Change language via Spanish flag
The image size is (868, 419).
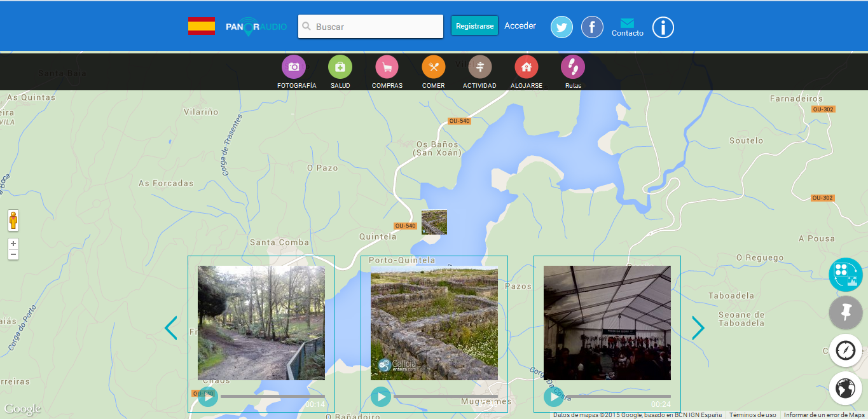coord(201,27)
